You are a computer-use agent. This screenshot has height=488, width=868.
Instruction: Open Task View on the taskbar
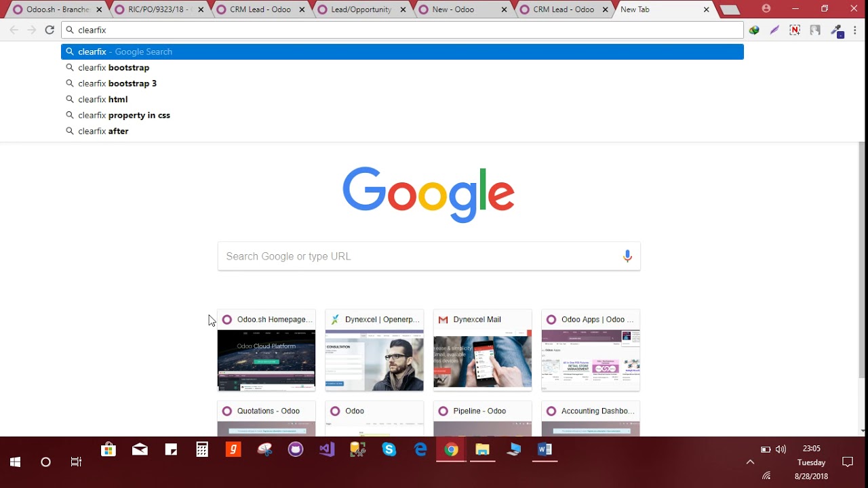[x=76, y=462]
